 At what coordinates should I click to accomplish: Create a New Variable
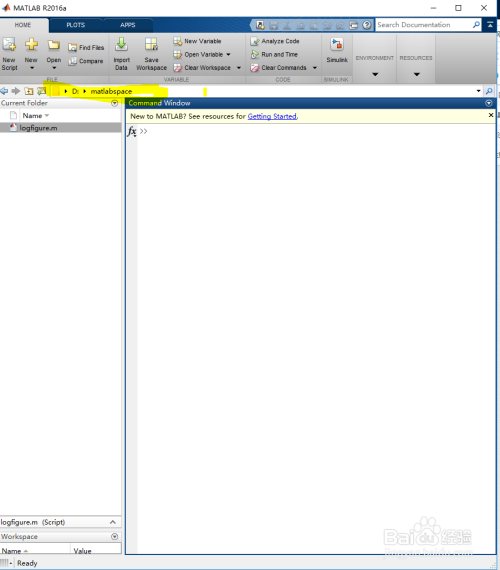pyautogui.click(x=197, y=41)
